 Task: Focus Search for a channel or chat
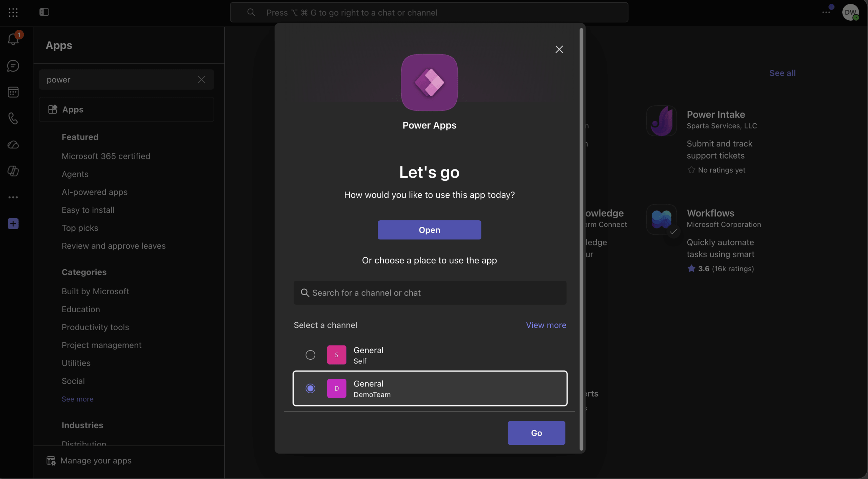430,293
